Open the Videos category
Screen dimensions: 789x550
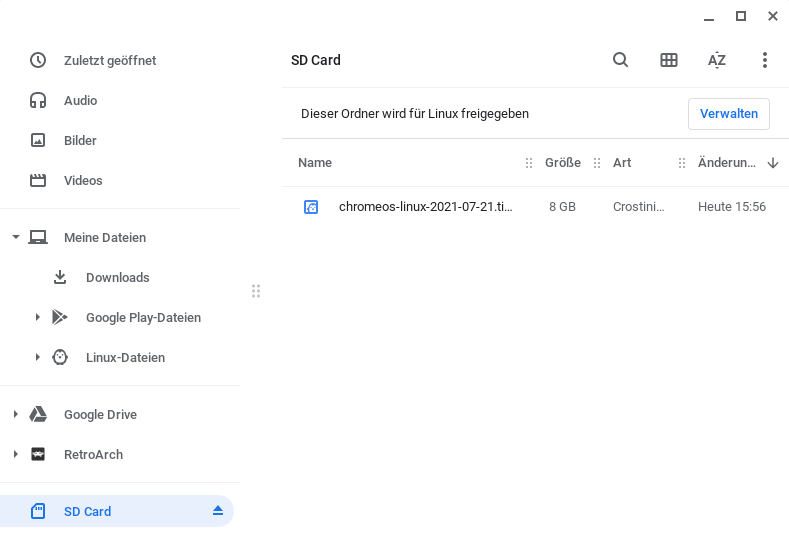pyautogui.click(x=83, y=181)
